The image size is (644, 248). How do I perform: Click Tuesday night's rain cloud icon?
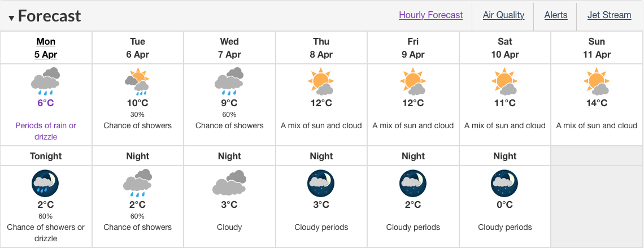pyautogui.click(x=138, y=183)
